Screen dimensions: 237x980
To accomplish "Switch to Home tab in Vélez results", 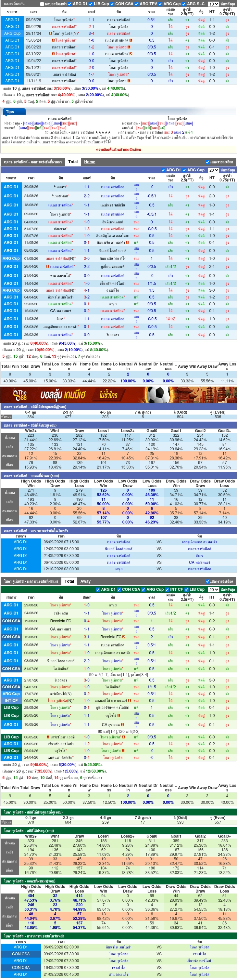I will [x=90, y=162].
